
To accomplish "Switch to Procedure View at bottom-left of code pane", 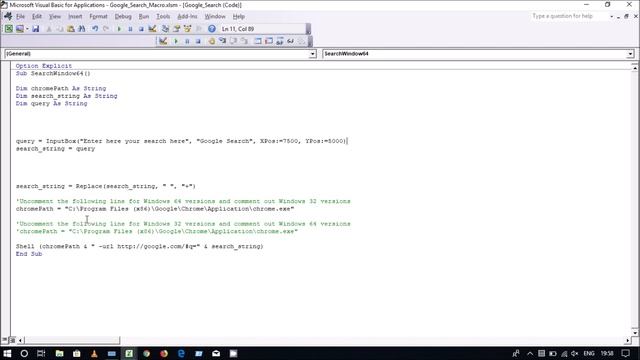I will pos(5,340).
